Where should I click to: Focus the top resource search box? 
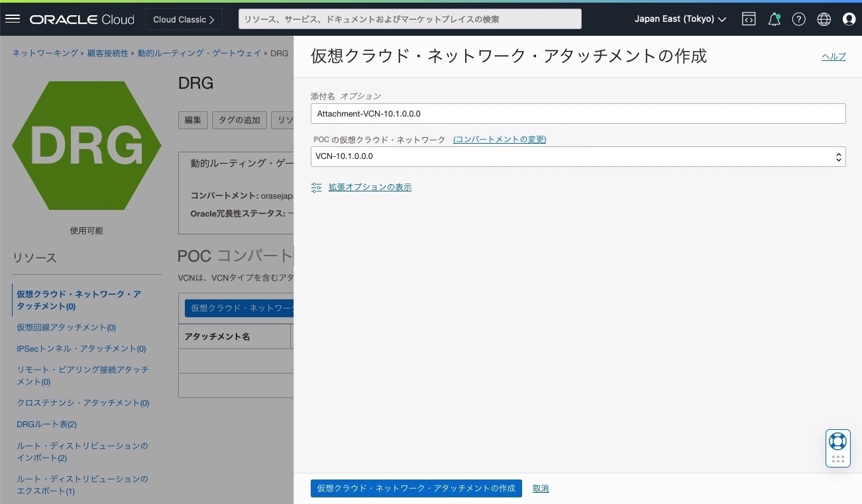click(410, 19)
